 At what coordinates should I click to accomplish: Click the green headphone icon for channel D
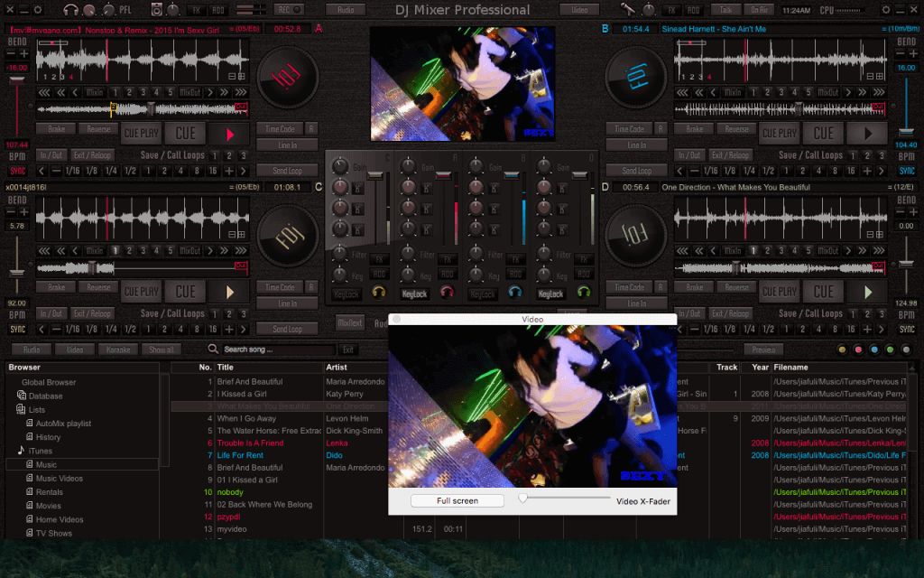pos(583,292)
